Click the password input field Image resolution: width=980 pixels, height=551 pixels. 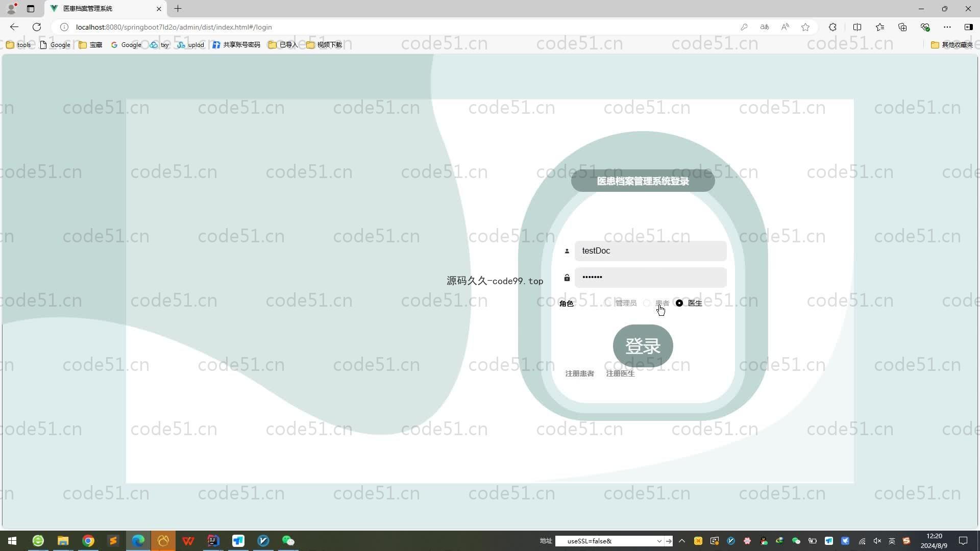tap(650, 278)
